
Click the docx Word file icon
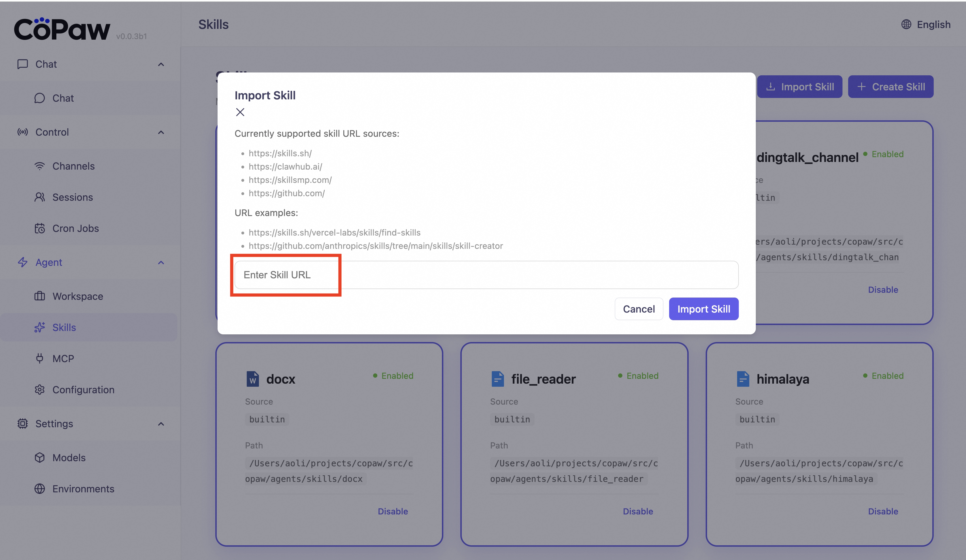point(252,379)
